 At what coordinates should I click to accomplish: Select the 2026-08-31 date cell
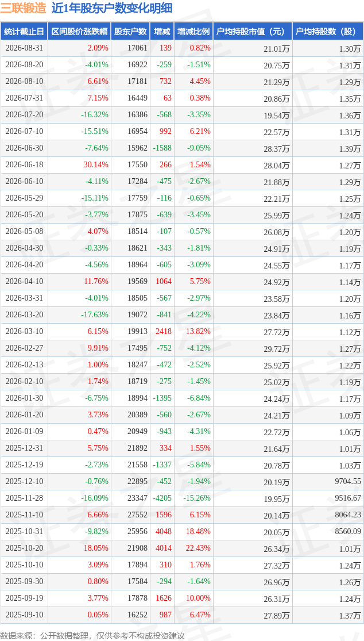(x=24, y=48)
